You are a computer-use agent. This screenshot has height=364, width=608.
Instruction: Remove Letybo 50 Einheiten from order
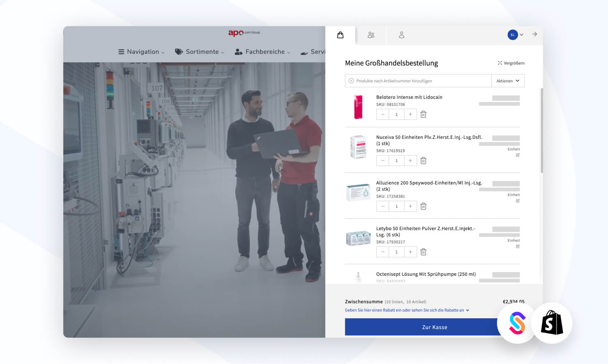(x=423, y=252)
